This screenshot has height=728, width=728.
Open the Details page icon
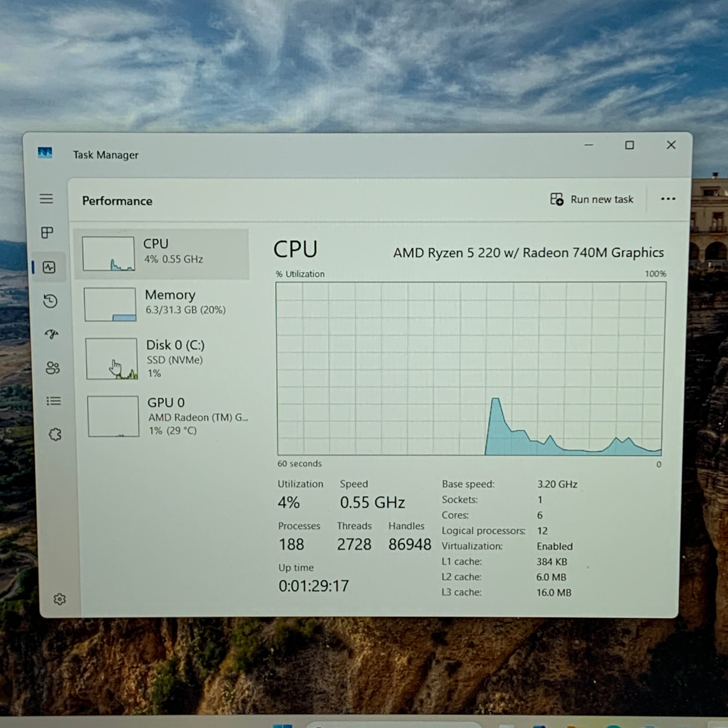(x=53, y=401)
